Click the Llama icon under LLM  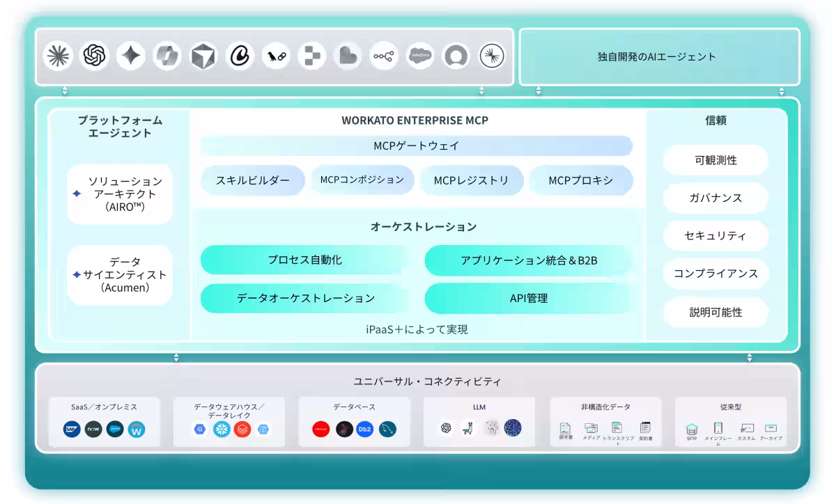click(x=468, y=428)
